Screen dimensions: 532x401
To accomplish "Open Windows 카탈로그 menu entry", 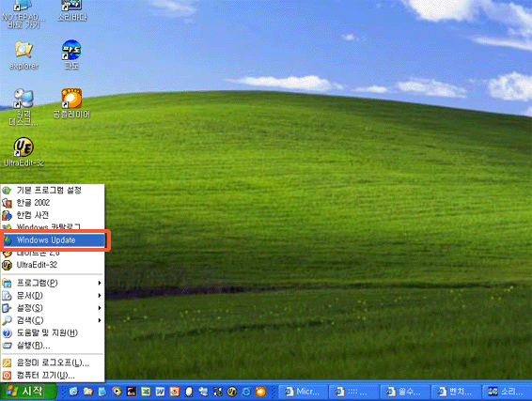I will coord(53,226).
